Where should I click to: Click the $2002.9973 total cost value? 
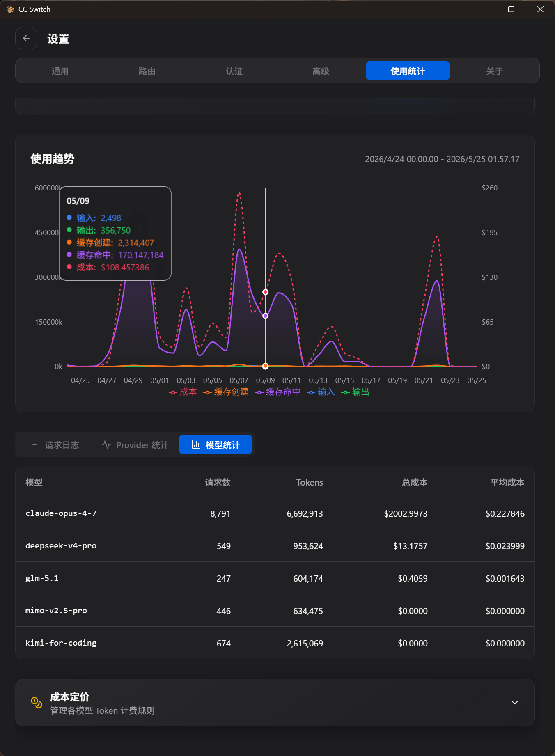[406, 513]
